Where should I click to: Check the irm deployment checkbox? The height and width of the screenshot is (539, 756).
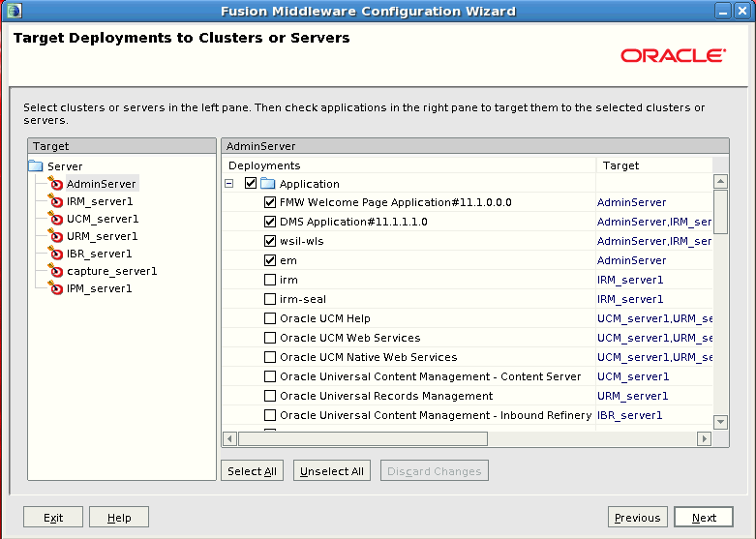(x=270, y=280)
